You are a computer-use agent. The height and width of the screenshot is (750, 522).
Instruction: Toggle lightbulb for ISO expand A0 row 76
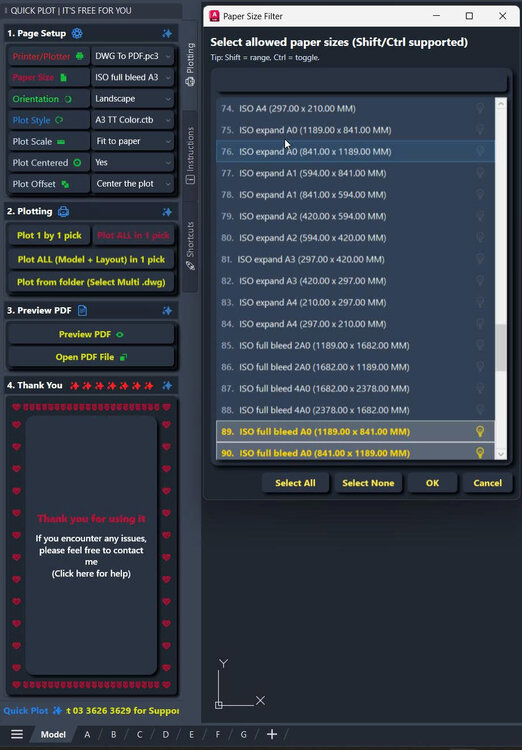pyautogui.click(x=480, y=151)
